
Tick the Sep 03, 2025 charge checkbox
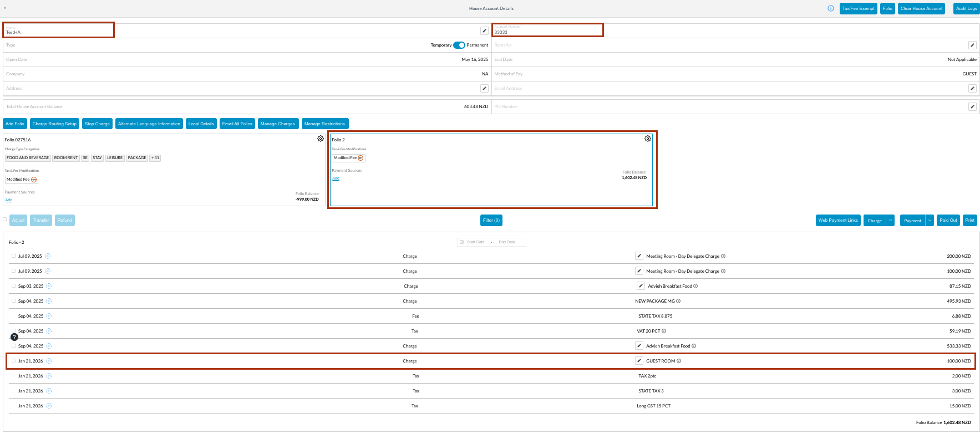[13, 286]
